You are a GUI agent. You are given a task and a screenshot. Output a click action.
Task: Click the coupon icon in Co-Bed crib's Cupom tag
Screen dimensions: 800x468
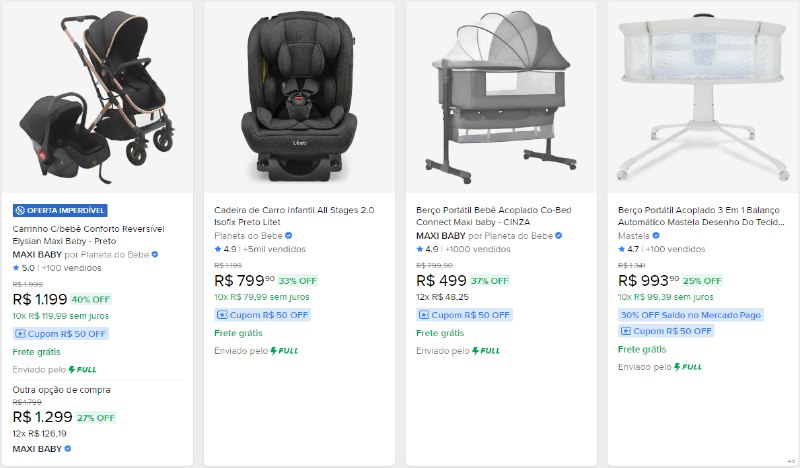[x=422, y=315]
